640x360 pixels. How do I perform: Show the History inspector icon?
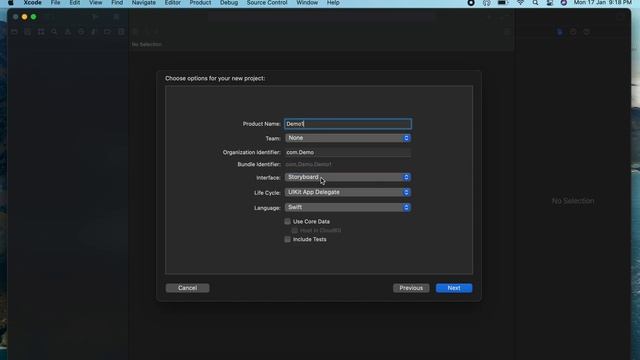coord(573,32)
